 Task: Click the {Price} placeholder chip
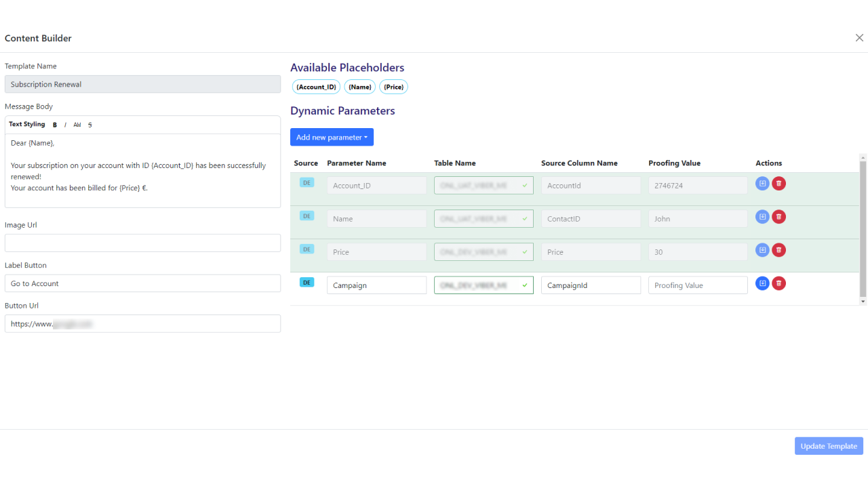(x=393, y=87)
